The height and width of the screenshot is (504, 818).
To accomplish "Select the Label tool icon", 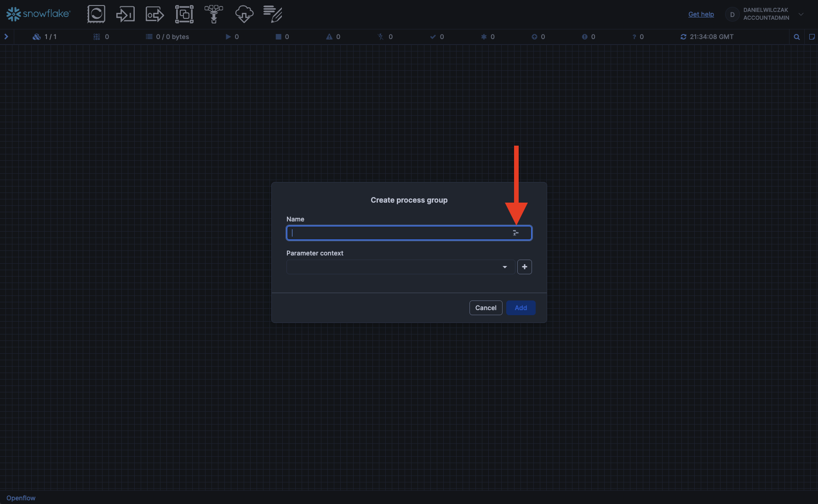I will [273, 14].
